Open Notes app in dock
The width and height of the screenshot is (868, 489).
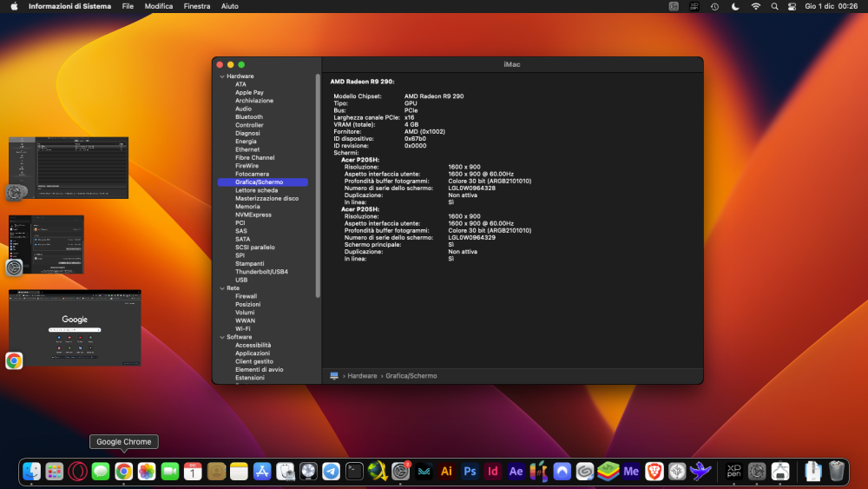point(240,472)
